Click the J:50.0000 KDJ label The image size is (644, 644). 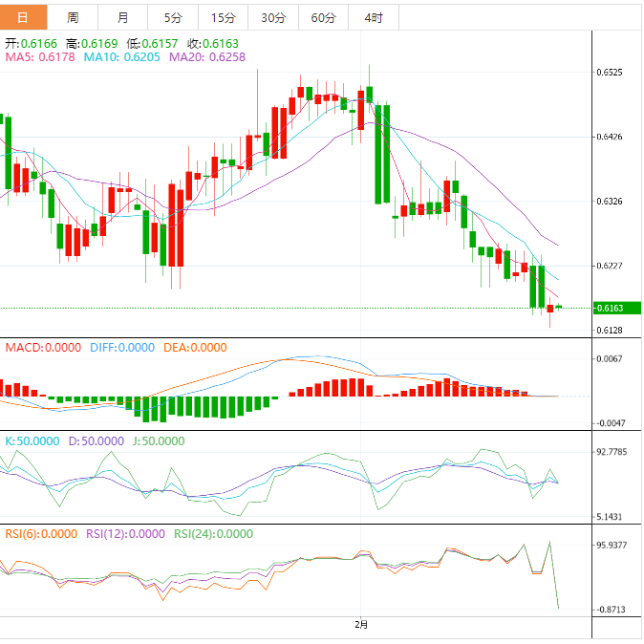pos(159,441)
